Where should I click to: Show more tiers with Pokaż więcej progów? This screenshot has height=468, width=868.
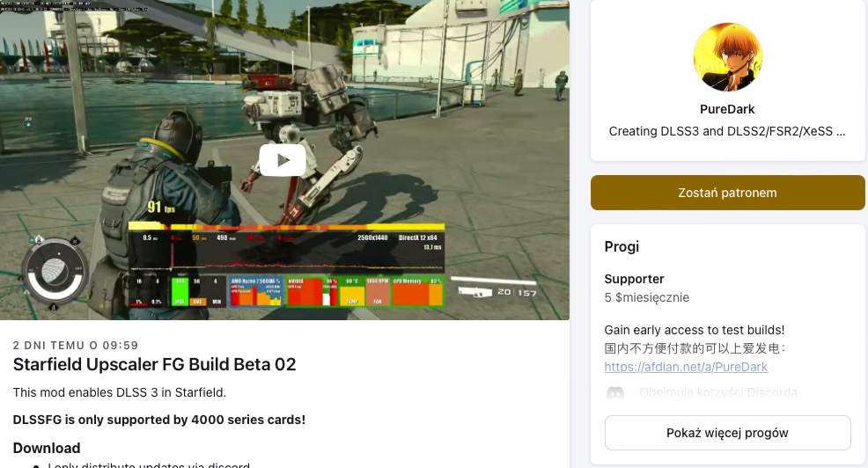(x=727, y=433)
